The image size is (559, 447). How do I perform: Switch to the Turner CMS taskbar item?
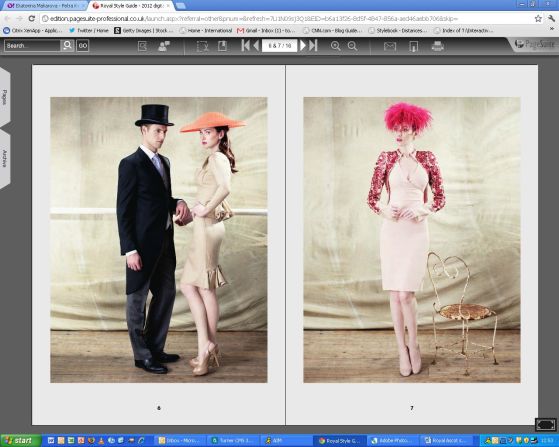pyautogui.click(x=234, y=441)
